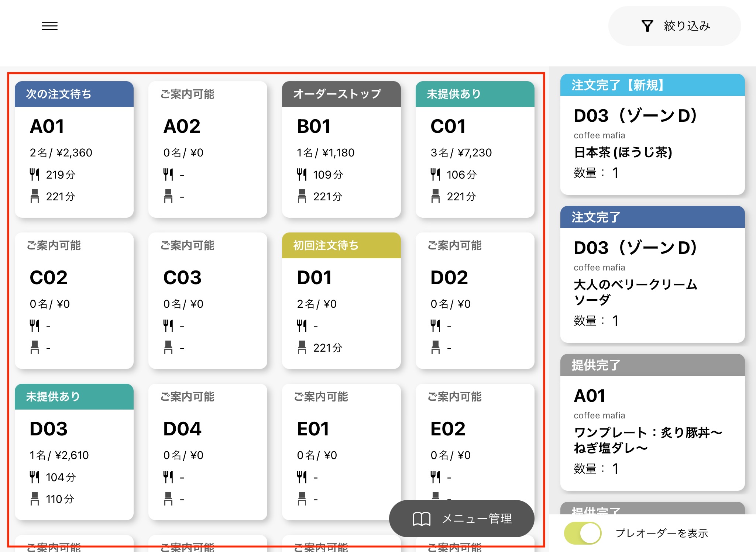Click the 初回注文待ち yellow header on D01
Image resolution: width=756 pixels, height=552 pixels.
tap(341, 245)
